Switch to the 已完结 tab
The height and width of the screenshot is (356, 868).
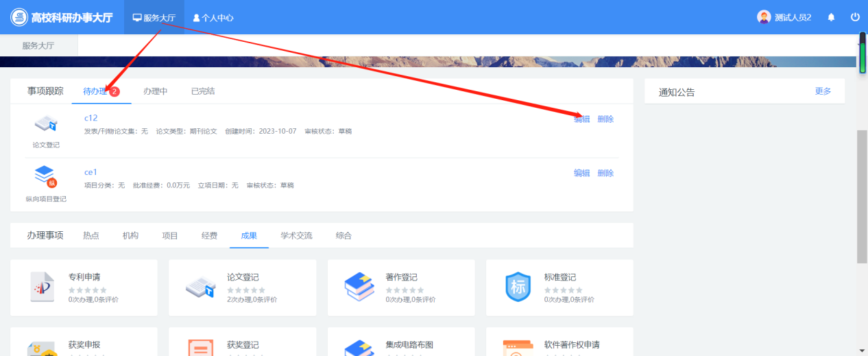202,91
